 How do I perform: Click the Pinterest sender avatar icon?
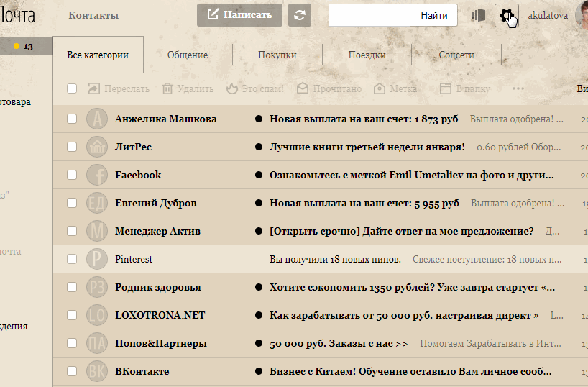(97, 259)
